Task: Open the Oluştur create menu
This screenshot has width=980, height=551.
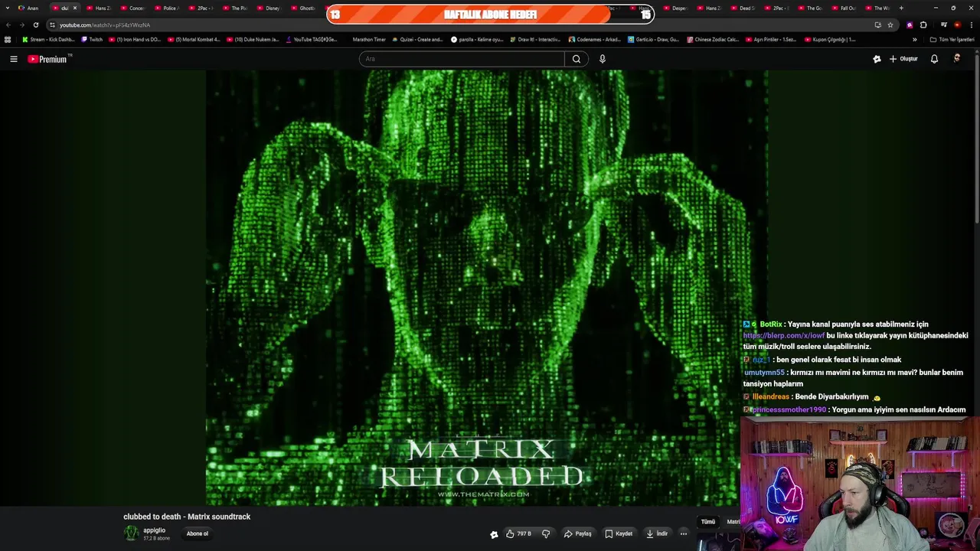Action: click(x=903, y=59)
